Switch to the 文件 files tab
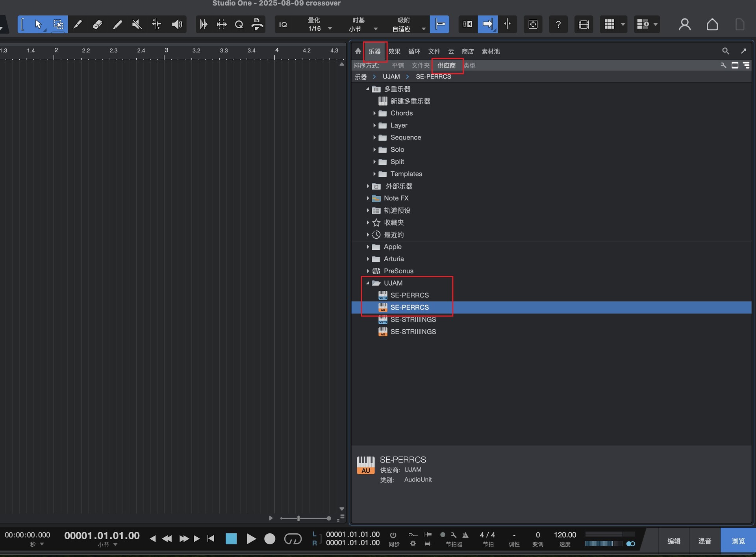 point(434,51)
